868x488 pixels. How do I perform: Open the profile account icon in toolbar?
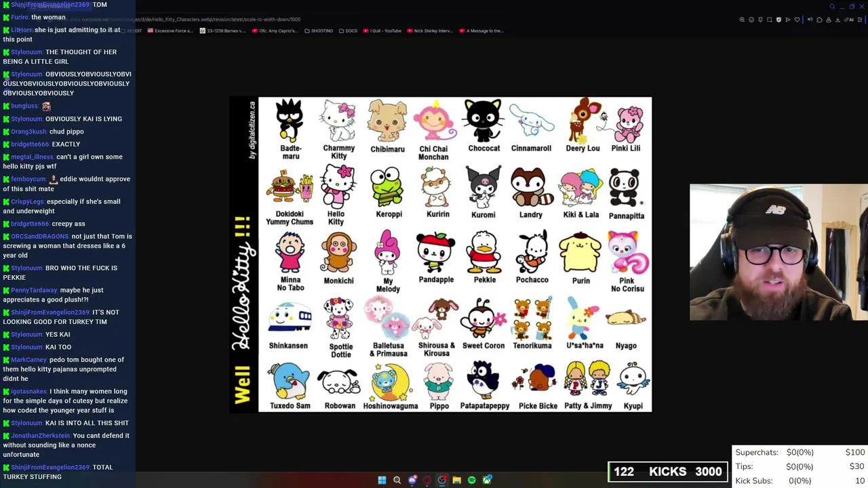click(829, 20)
